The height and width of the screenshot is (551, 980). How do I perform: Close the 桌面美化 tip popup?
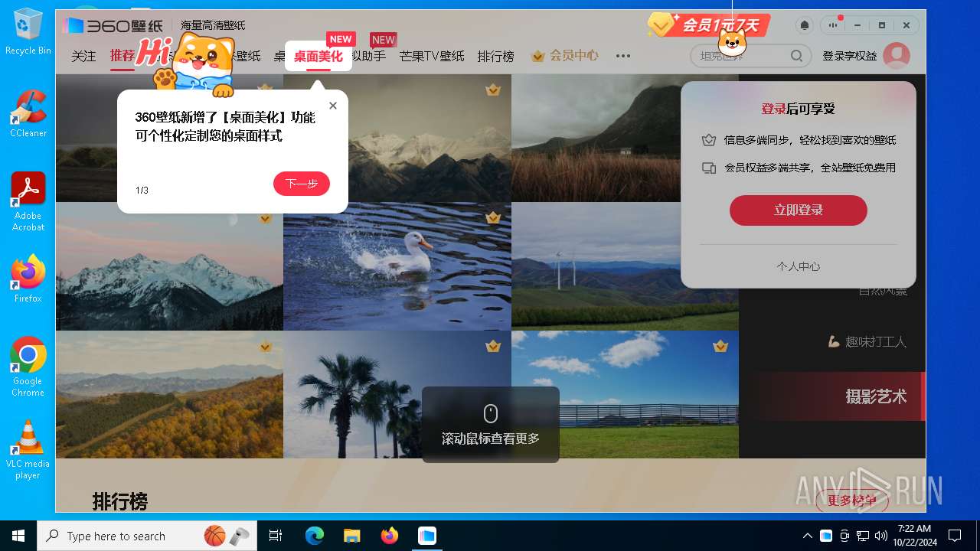(x=333, y=106)
